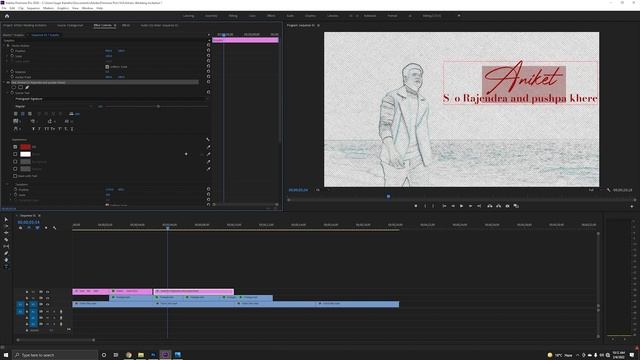The width and height of the screenshot is (640, 360).
Task: Collapse the Vector Motion section
Action: pos(4,46)
